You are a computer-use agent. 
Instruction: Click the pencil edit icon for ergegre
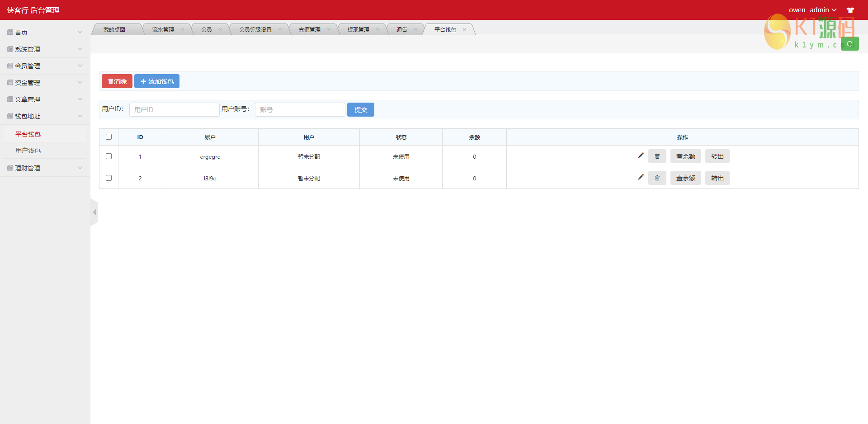pyautogui.click(x=641, y=155)
